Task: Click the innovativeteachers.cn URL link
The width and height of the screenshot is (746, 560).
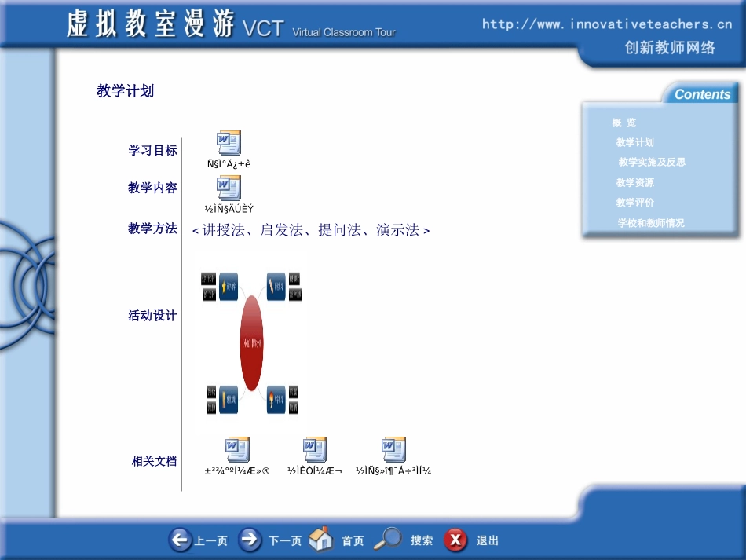Action: pos(607,24)
